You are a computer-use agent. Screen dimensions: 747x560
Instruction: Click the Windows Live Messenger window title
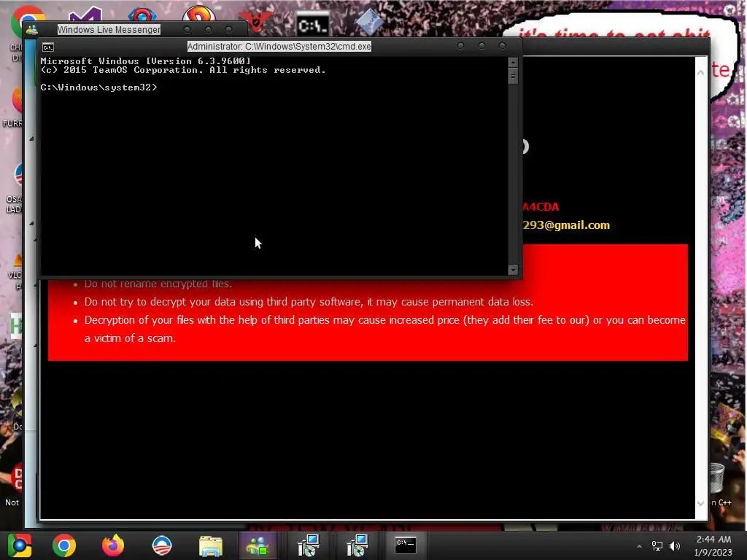pos(109,29)
